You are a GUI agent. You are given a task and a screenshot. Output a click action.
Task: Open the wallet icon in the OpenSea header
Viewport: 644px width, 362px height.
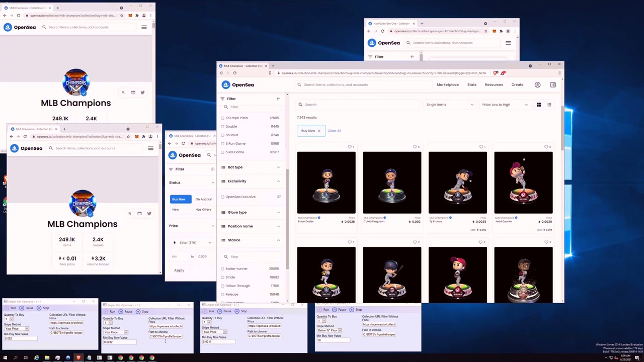pyautogui.click(x=553, y=84)
